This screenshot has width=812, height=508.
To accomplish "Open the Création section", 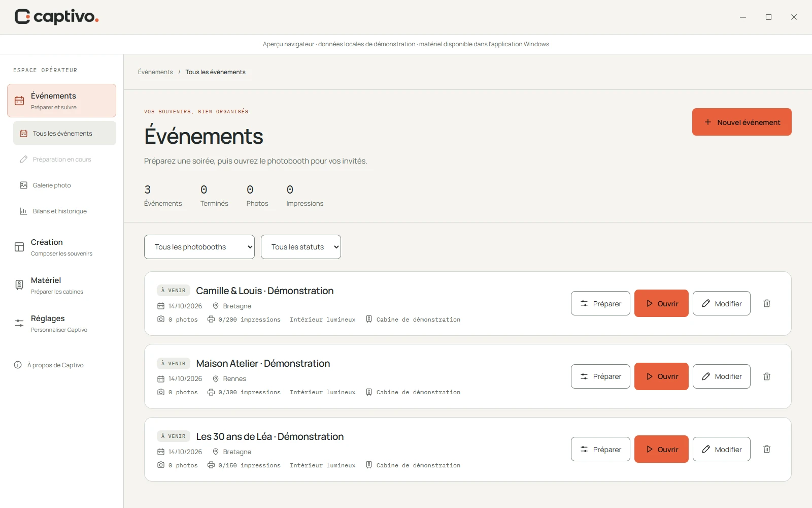I will point(61,247).
